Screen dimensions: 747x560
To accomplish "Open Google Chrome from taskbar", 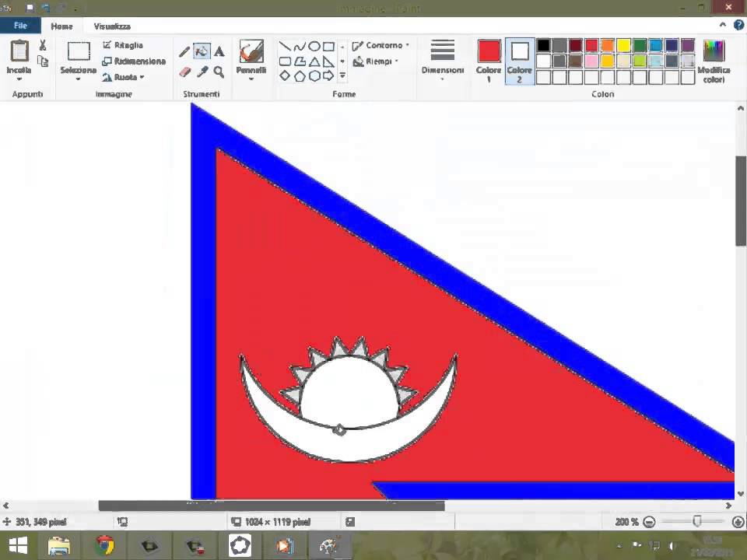I will [104, 546].
